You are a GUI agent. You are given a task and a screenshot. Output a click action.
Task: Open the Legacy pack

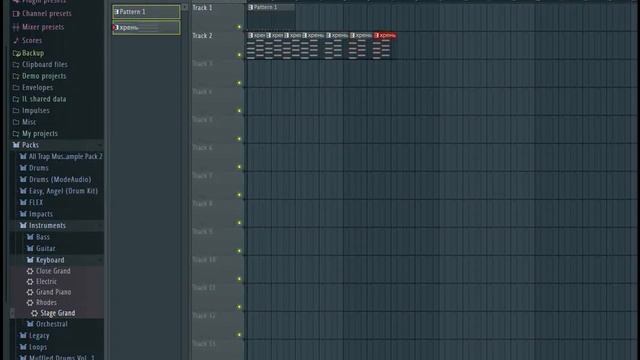pyautogui.click(x=34, y=336)
